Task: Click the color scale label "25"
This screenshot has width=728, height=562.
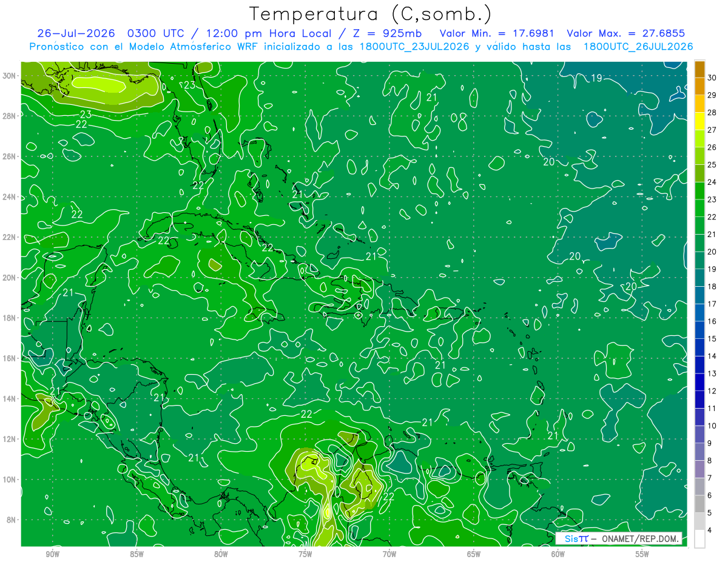Action: pyautogui.click(x=712, y=164)
